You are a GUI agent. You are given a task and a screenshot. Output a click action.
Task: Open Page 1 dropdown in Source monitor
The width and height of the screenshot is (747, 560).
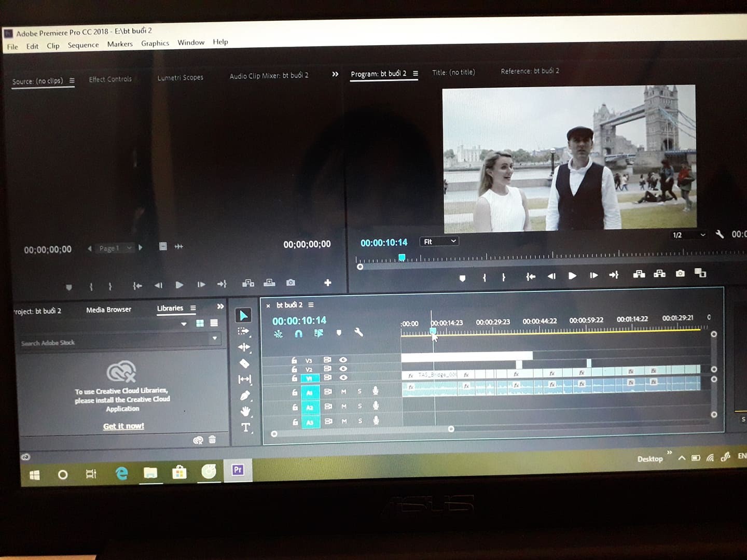[x=116, y=248]
